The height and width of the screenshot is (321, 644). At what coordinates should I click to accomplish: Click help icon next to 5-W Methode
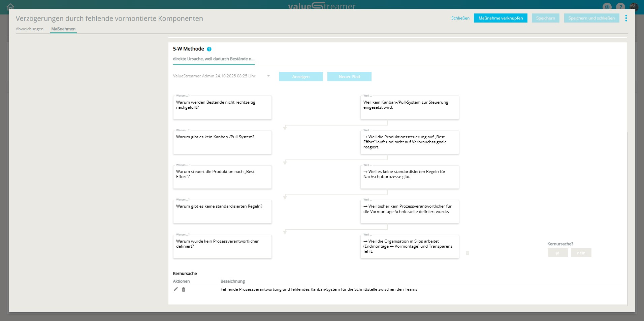point(209,49)
